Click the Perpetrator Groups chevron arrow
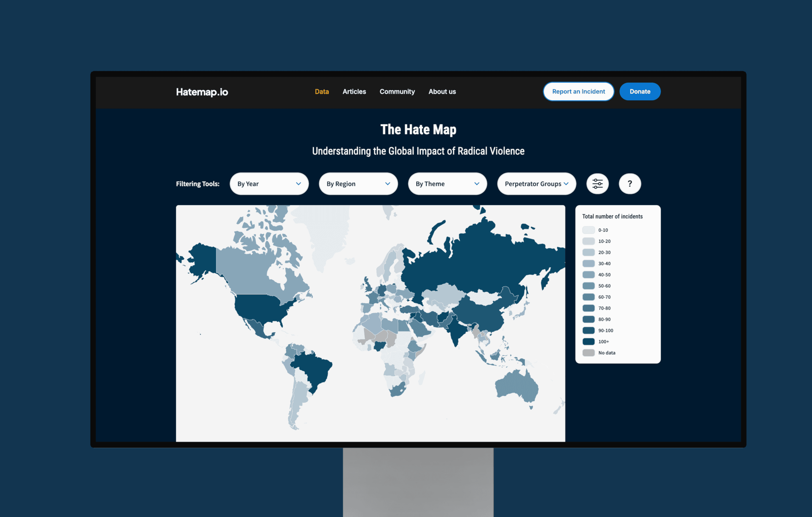The image size is (812, 517). (x=566, y=184)
